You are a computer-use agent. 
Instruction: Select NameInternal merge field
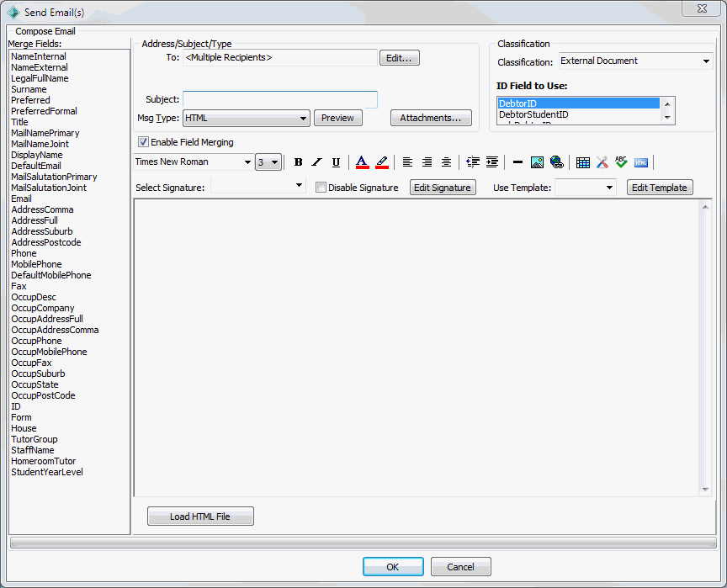(39, 56)
